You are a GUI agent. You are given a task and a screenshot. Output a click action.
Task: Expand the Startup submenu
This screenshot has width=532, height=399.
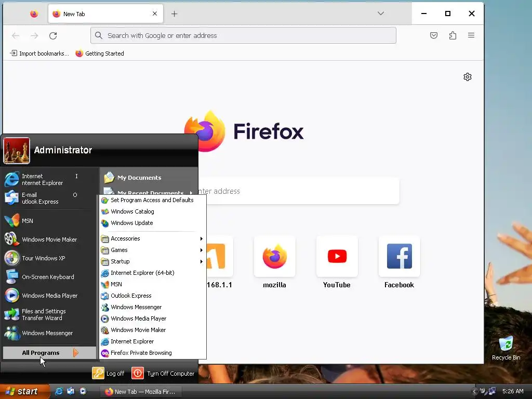(x=153, y=262)
